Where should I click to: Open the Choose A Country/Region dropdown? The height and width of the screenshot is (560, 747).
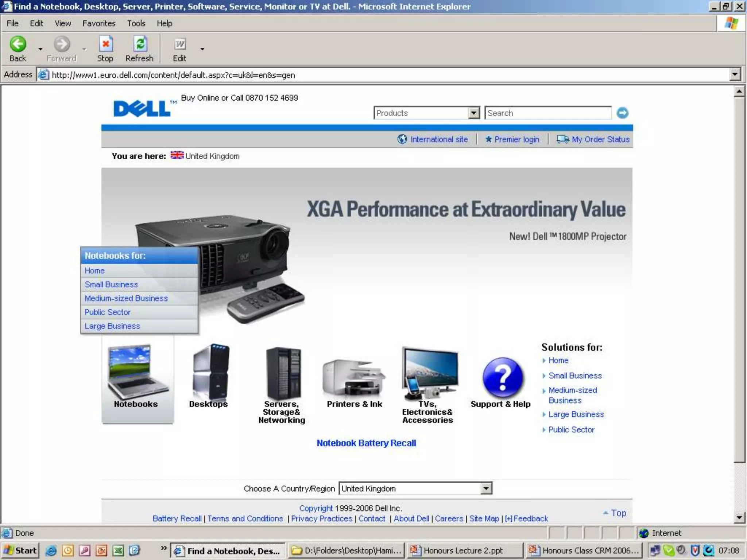pos(486,489)
